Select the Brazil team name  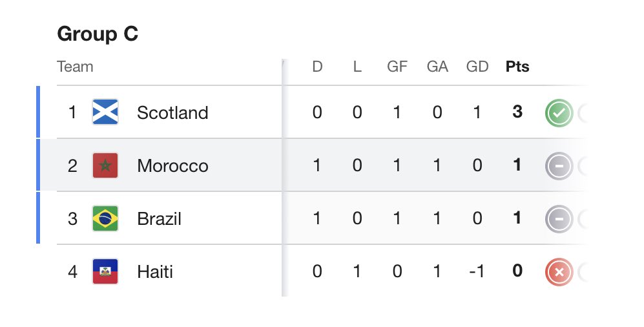pos(159,218)
